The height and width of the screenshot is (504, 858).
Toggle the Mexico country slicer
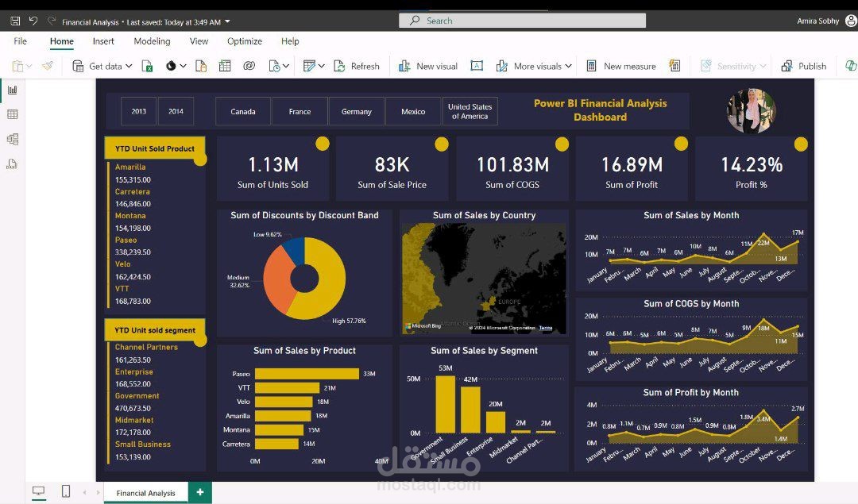pyautogui.click(x=413, y=111)
